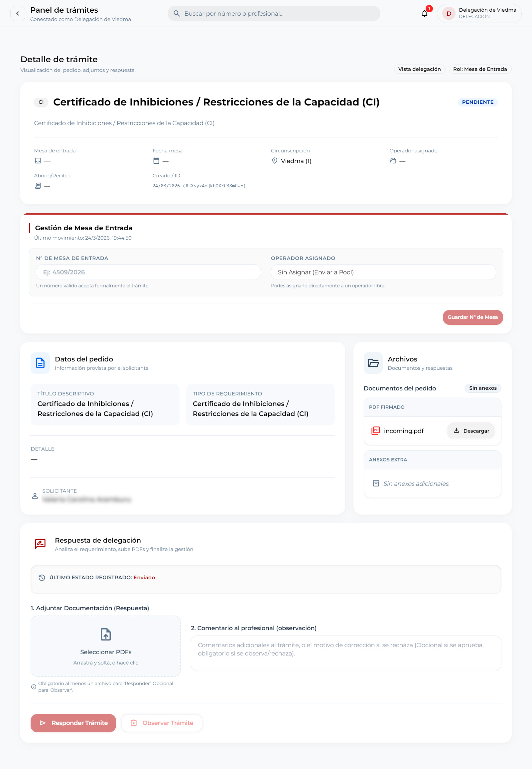Open the Operador Asignado dropdown
532x769 pixels.
pos(383,272)
